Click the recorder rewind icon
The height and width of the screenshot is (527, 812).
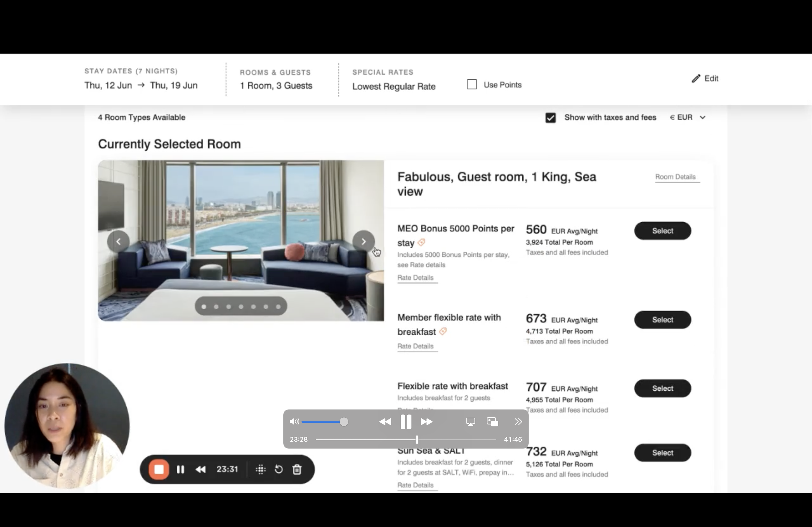(201, 469)
